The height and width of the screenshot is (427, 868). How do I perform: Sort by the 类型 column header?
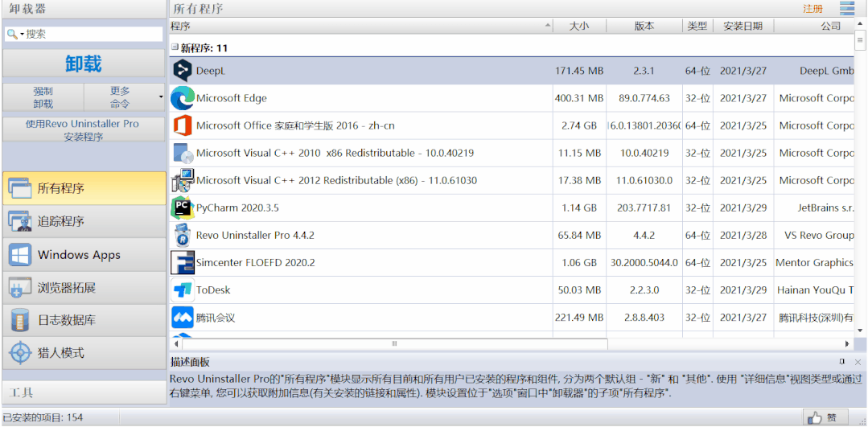[697, 26]
